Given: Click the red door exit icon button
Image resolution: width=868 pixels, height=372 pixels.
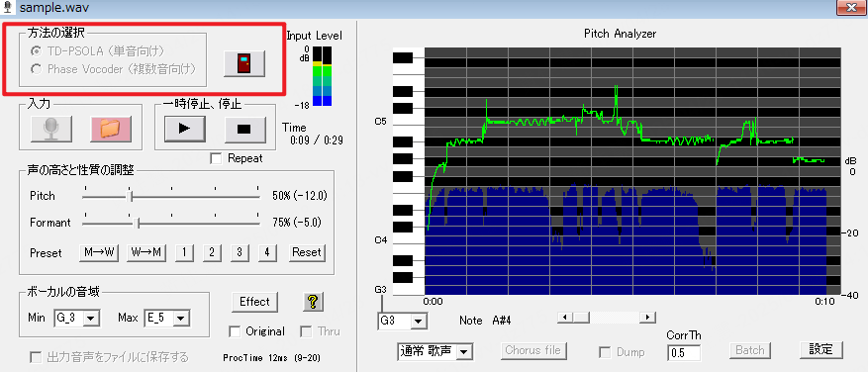Looking at the screenshot, I should point(244,63).
